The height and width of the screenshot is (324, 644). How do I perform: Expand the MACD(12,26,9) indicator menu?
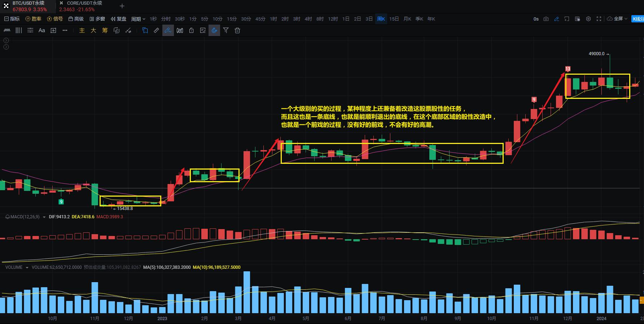tap(44, 217)
